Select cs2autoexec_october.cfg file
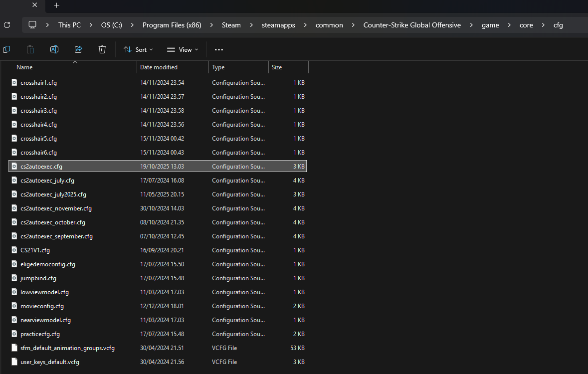The image size is (588, 374). (x=158, y=222)
